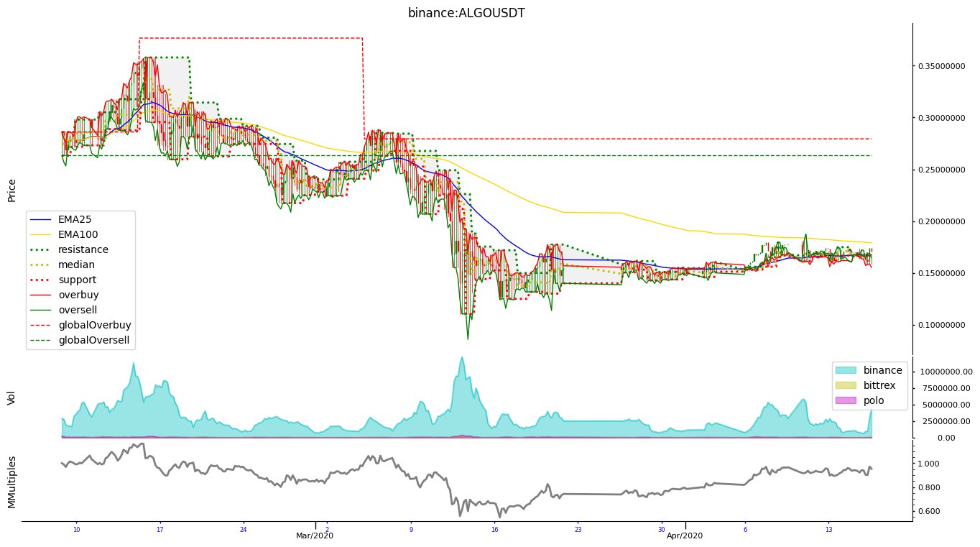The height and width of the screenshot is (547, 980).
Task: Select the overbuy legend label
Action: pyautogui.click(x=78, y=294)
